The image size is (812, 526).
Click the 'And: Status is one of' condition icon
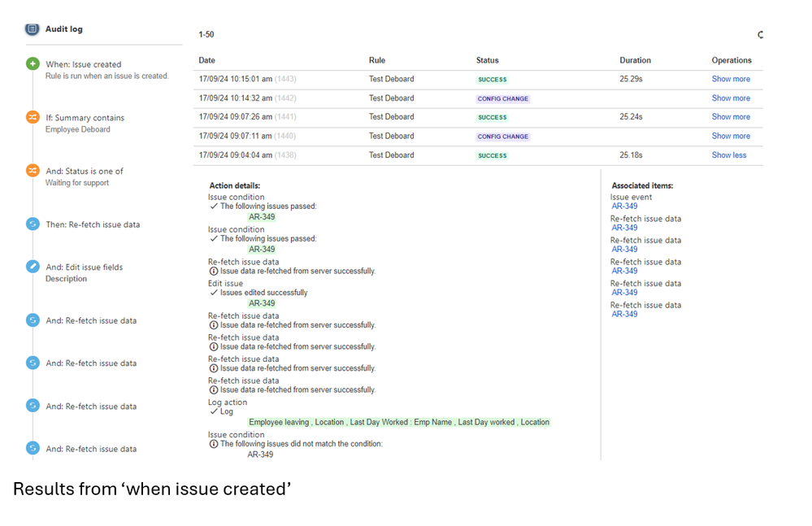point(33,171)
